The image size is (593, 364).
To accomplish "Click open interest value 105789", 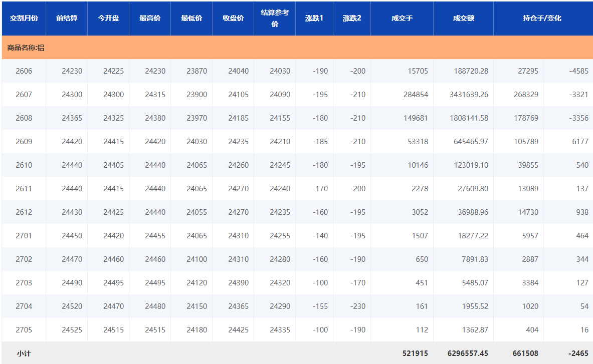I will point(526,142).
